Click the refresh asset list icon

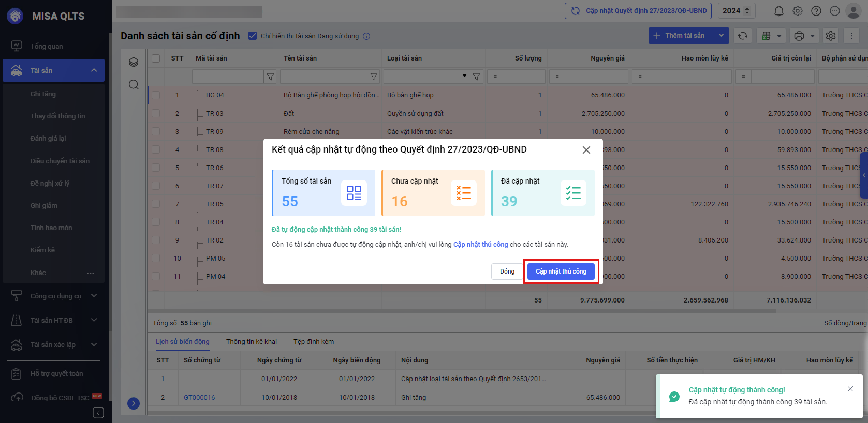743,36
